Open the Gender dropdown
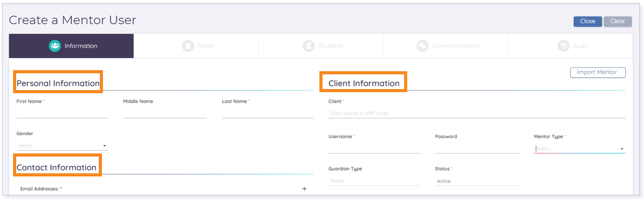This screenshot has width=644, height=200. pos(62,146)
